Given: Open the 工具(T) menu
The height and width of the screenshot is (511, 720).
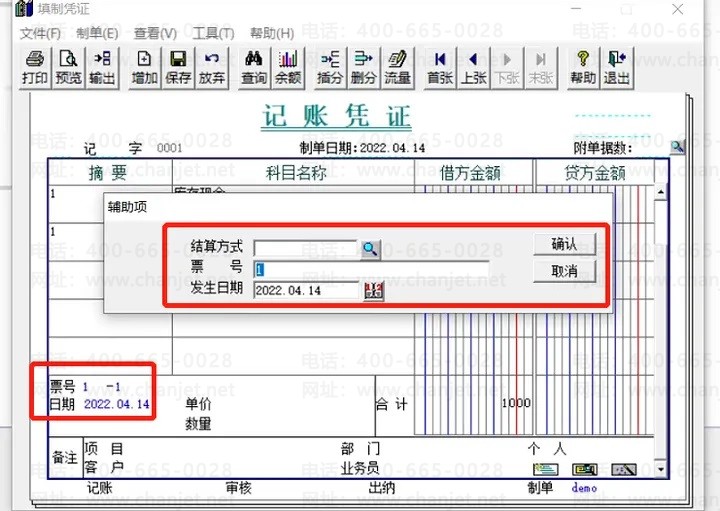Looking at the screenshot, I should click(213, 34).
